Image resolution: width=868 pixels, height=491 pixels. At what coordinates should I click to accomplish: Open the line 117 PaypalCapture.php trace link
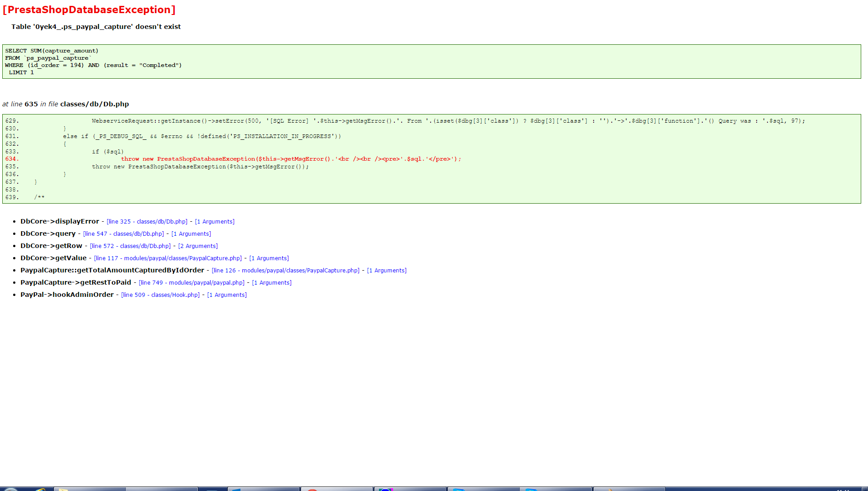[168, 258]
